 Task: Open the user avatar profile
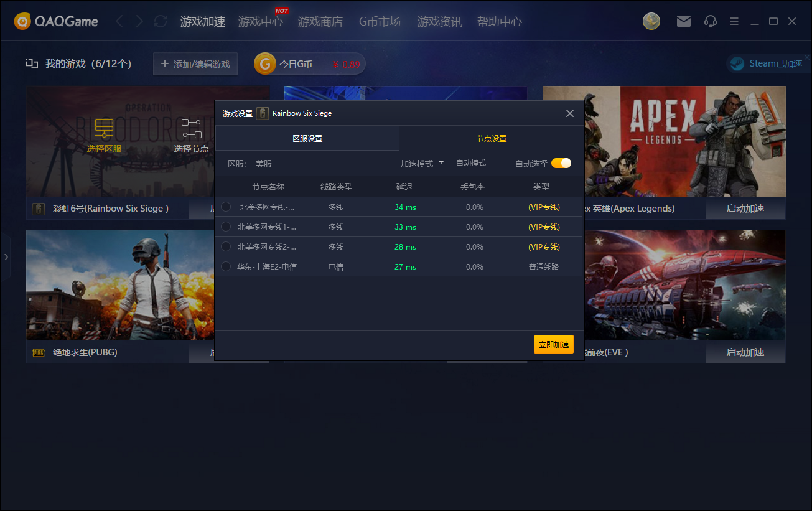coord(651,21)
